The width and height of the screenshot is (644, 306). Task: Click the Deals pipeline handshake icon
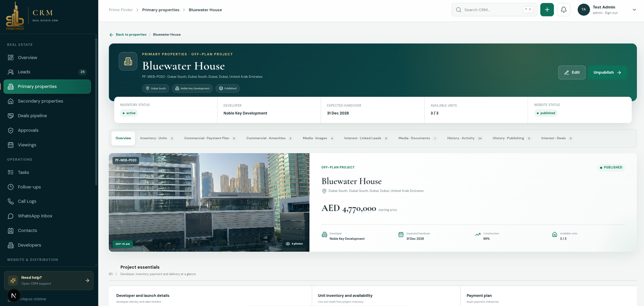coord(11,116)
